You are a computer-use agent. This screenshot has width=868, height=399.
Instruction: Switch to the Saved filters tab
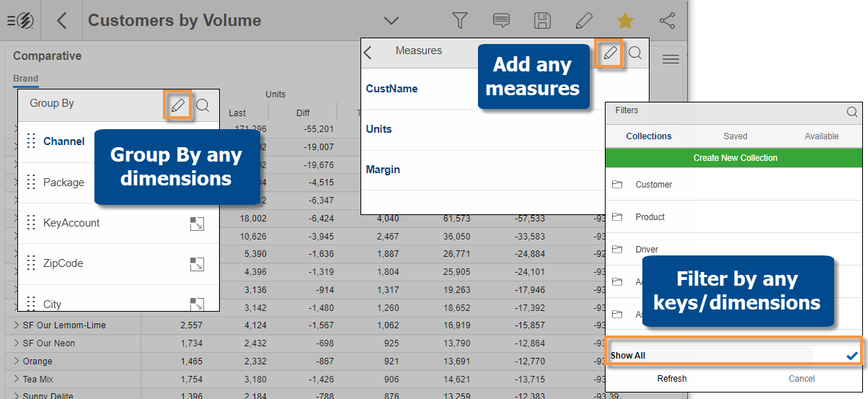pyautogui.click(x=735, y=136)
